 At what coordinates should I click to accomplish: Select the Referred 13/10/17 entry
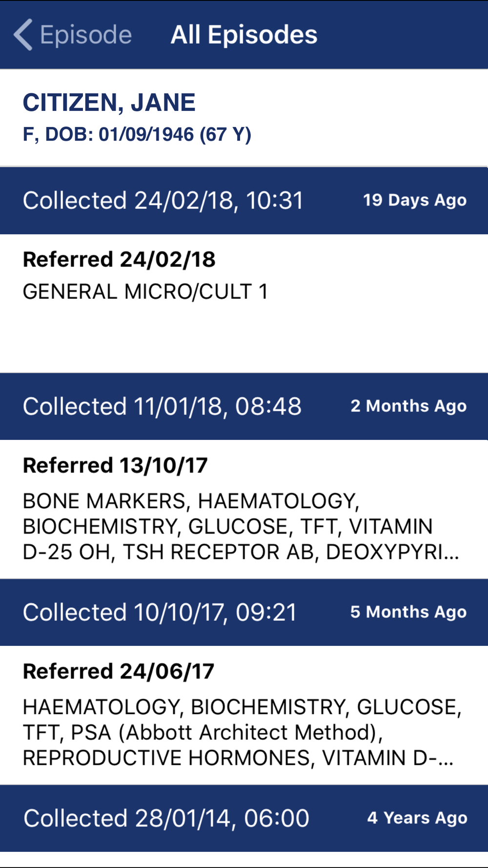[115, 465]
